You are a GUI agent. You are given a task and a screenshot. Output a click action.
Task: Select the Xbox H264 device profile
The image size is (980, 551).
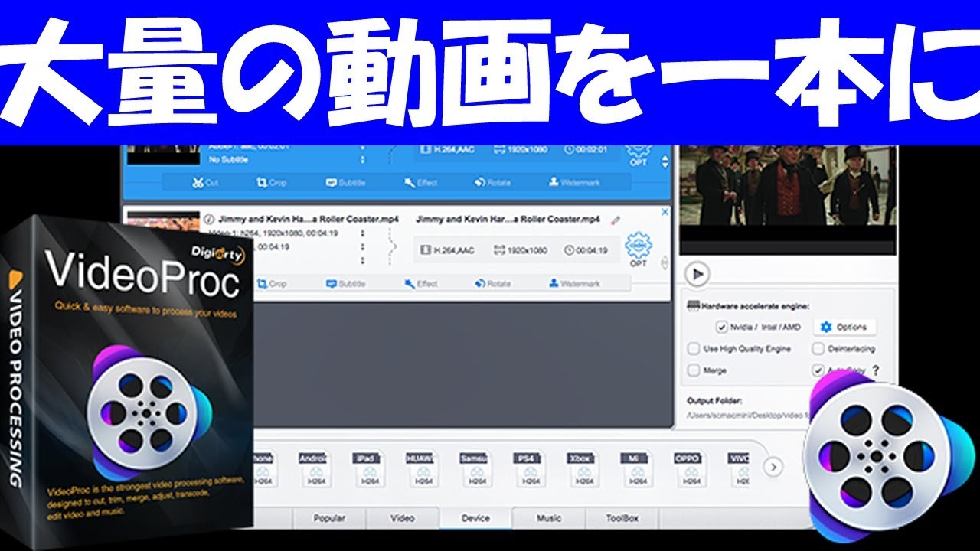coord(583,470)
